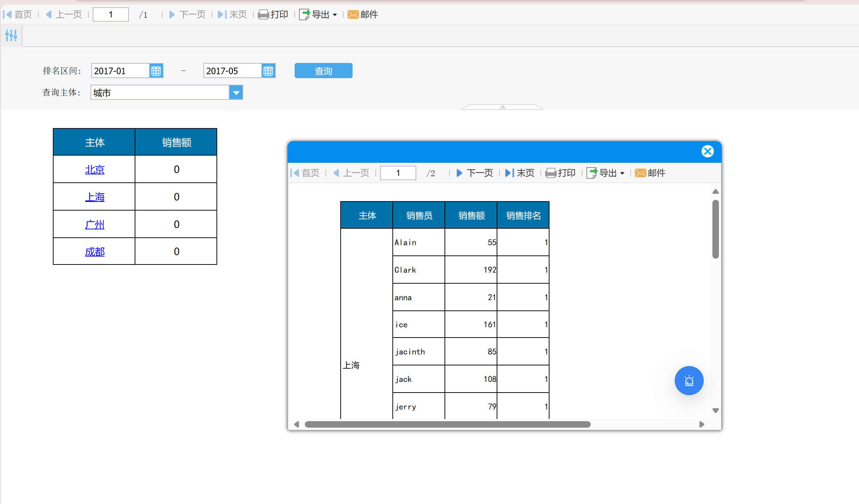This screenshot has height=504, width=859.
Task: Click the 108 sales value for jack
Action: pyautogui.click(x=471, y=379)
